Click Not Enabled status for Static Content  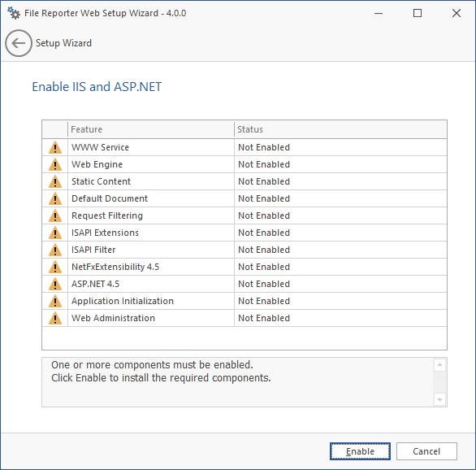click(264, 181)
